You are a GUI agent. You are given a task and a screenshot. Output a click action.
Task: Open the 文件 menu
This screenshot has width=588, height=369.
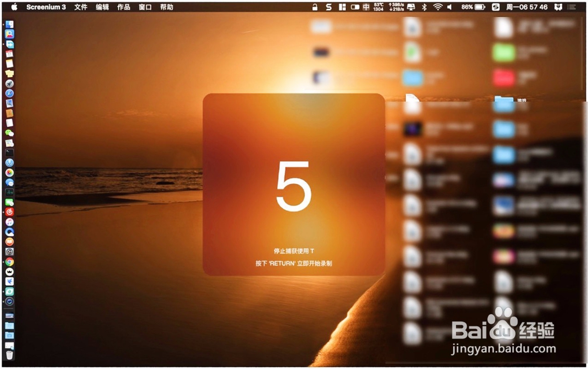coord(81,6)
